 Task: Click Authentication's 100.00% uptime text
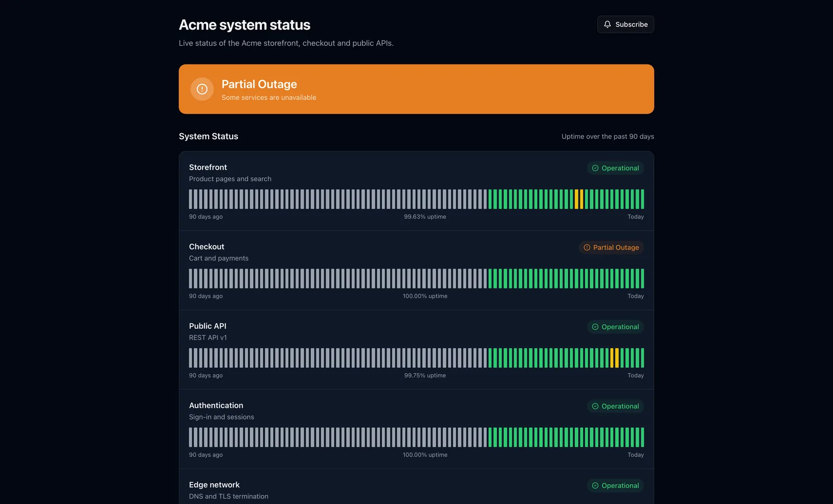[425, 455]
